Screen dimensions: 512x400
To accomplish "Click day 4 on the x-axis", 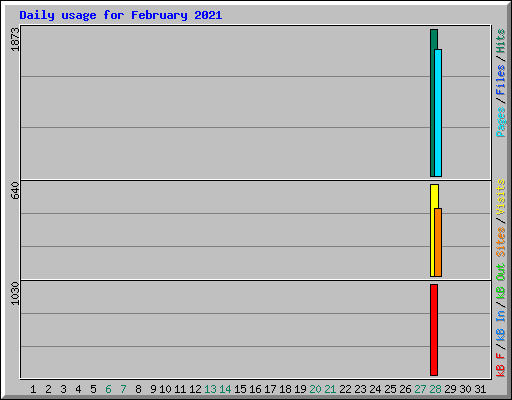I will click(78, 389).
